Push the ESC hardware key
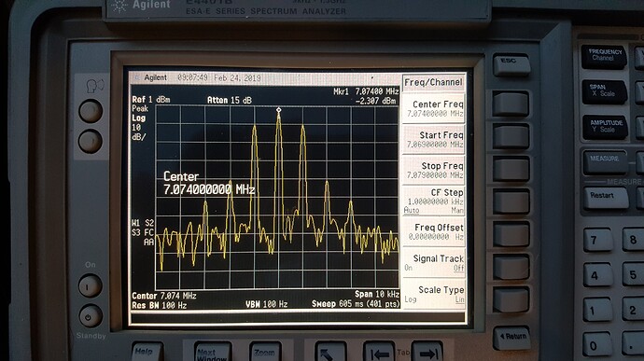Image resolution: width=644 pixels, height=361 pixels. 511,65
